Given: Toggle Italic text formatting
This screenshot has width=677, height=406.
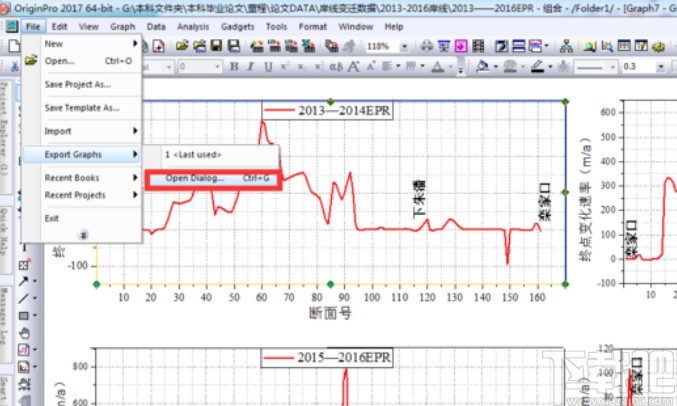Looking at the screenshot, I should coord(250,67).
